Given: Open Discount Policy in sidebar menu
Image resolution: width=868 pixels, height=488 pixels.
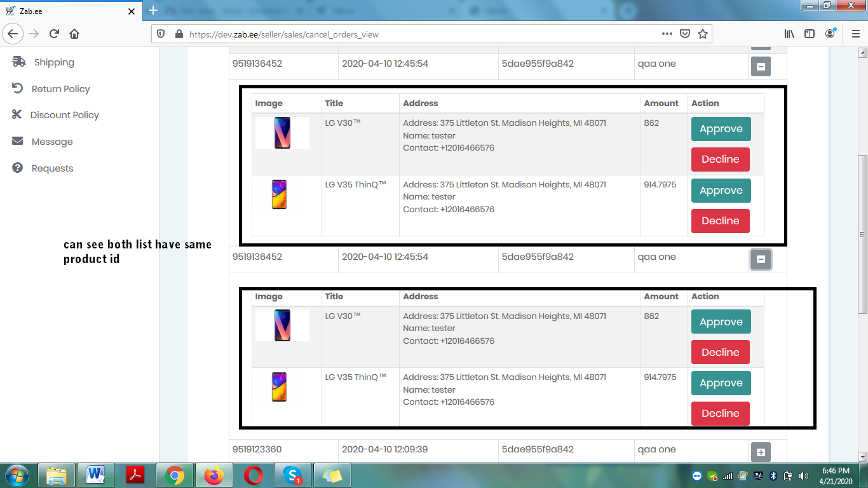Looking at the screenshot, I should 65,115.
